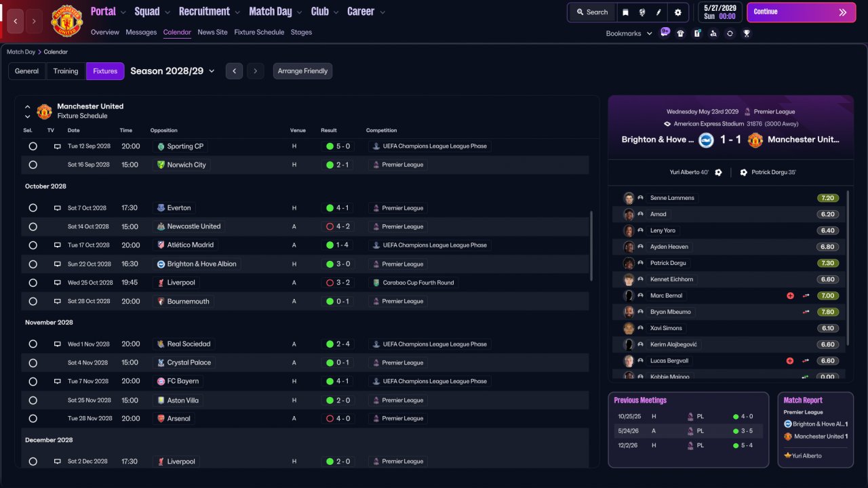Open the News Site sub-tab

pos(213,33)
